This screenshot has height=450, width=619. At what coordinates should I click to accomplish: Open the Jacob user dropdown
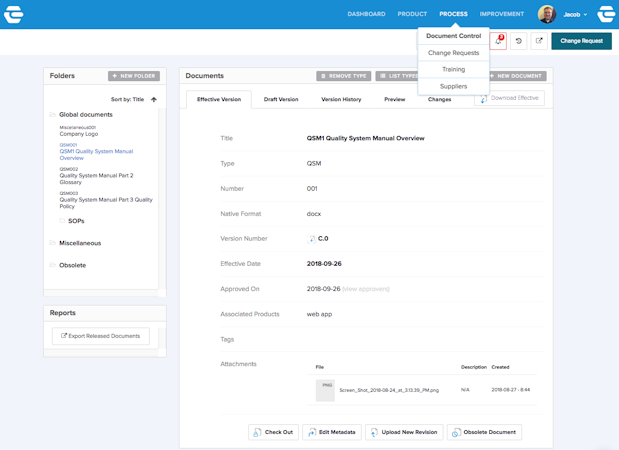(x=575, y=15)
